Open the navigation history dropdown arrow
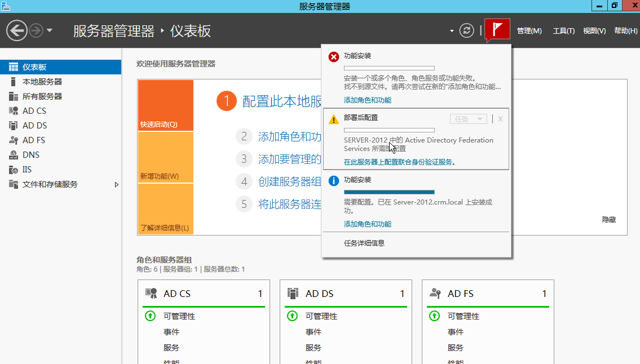Screen dimensions: 640x364 [50, 30]
